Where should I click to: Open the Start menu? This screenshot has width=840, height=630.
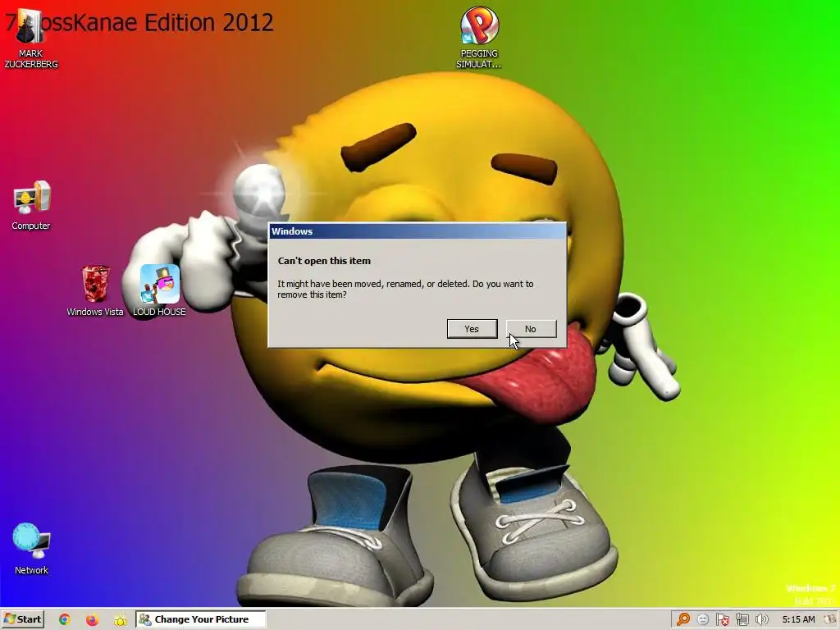coord(22,619)
